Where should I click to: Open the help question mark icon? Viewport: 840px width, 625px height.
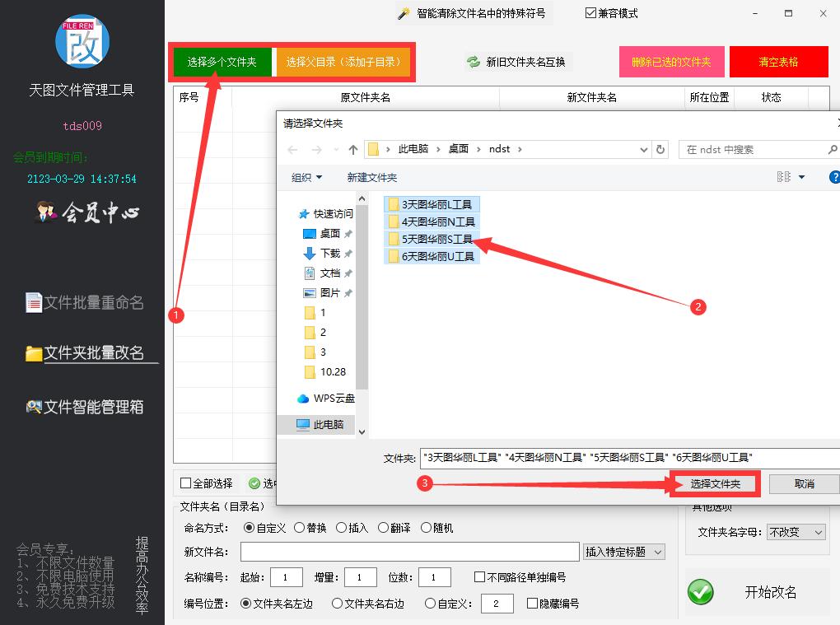point(833,177)
